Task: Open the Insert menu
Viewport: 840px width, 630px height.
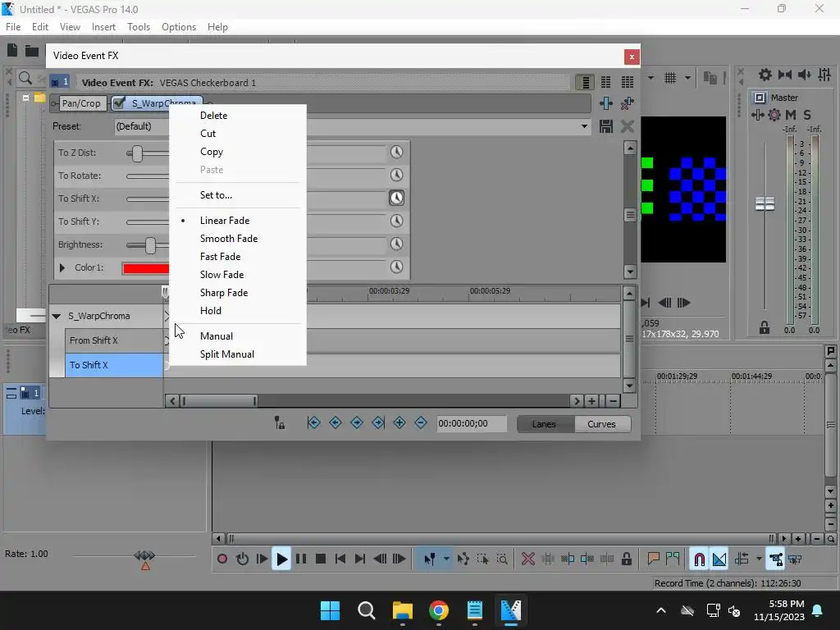Action: pyautogui.click(x=103, y=27)
